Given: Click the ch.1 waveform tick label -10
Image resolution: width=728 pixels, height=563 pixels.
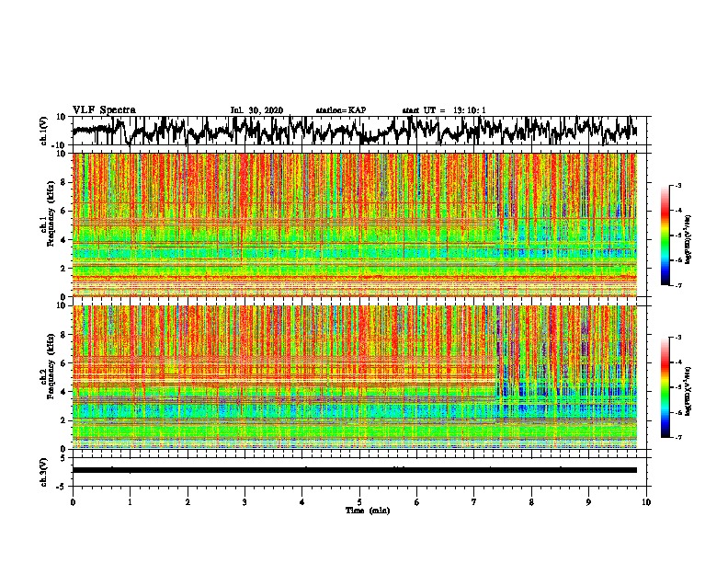Looking at the screenshot, I should [60, 145].
